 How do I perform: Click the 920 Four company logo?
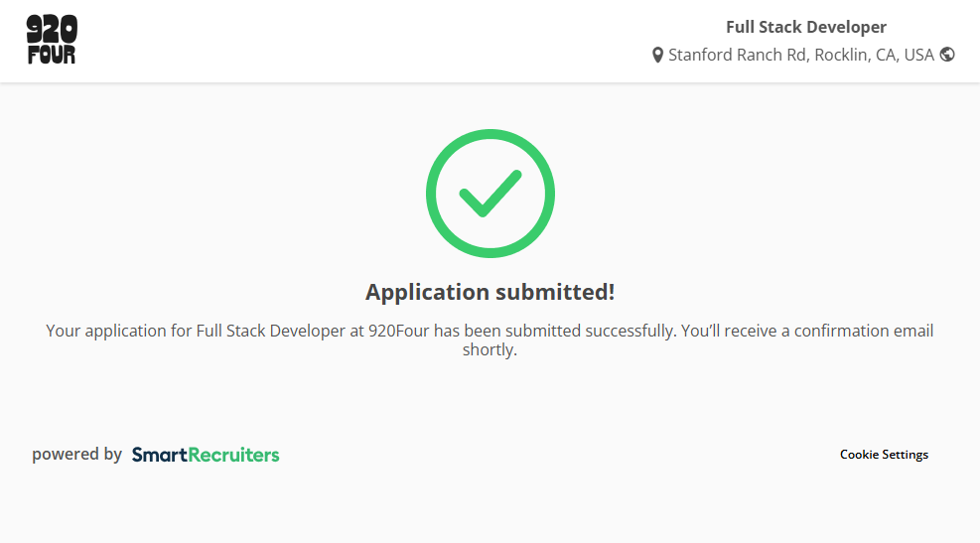(51, 41)
